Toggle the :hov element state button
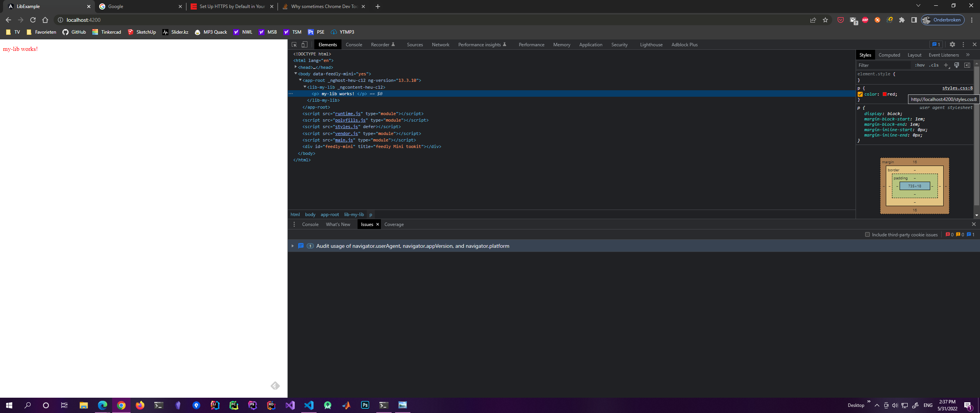 click(x=920, y=65)
